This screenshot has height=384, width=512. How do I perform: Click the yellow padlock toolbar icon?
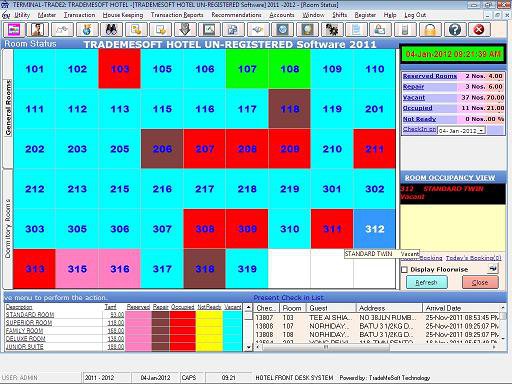[x=430, y=30]
